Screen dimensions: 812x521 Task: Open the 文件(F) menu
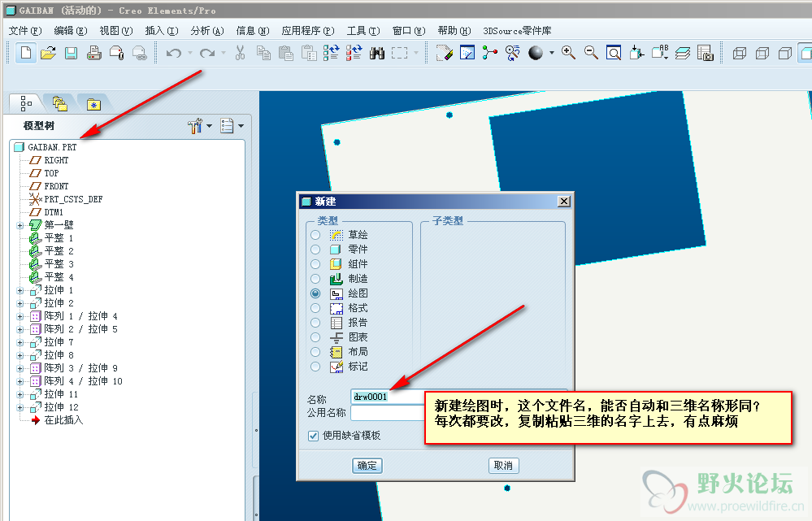[x=25, y=31]
